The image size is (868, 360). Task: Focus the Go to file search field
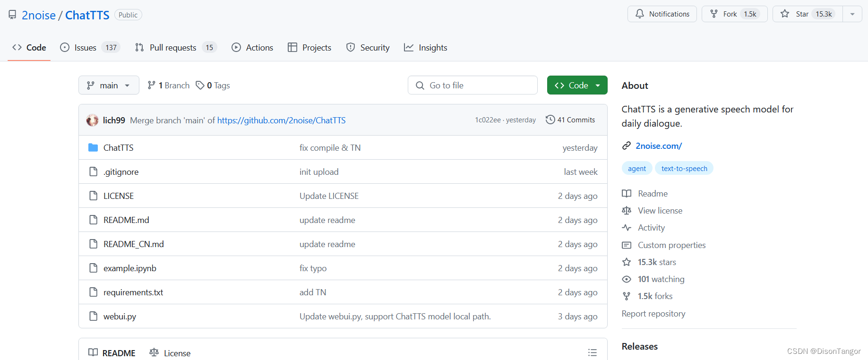click(x=473, y=85)
